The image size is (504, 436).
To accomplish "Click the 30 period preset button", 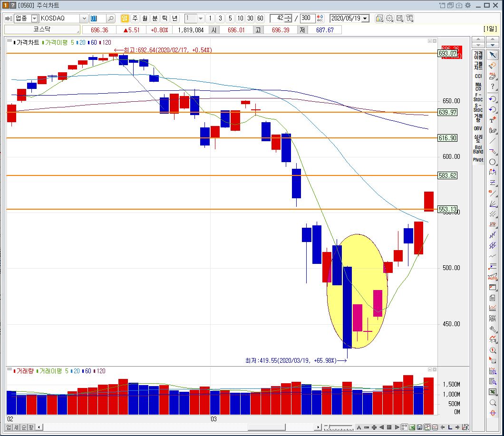I will (250, 19).
